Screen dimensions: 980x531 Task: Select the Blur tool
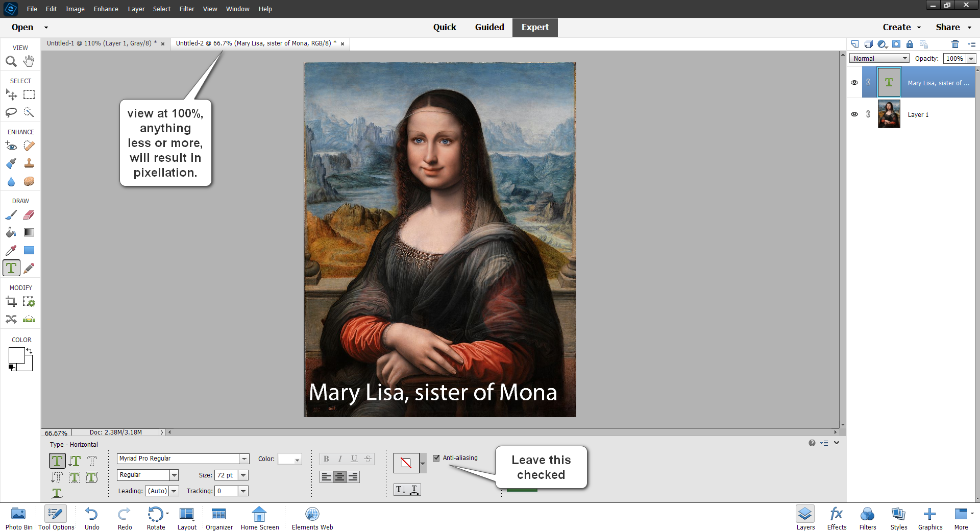pyautogui.click(x=11, y=181)
